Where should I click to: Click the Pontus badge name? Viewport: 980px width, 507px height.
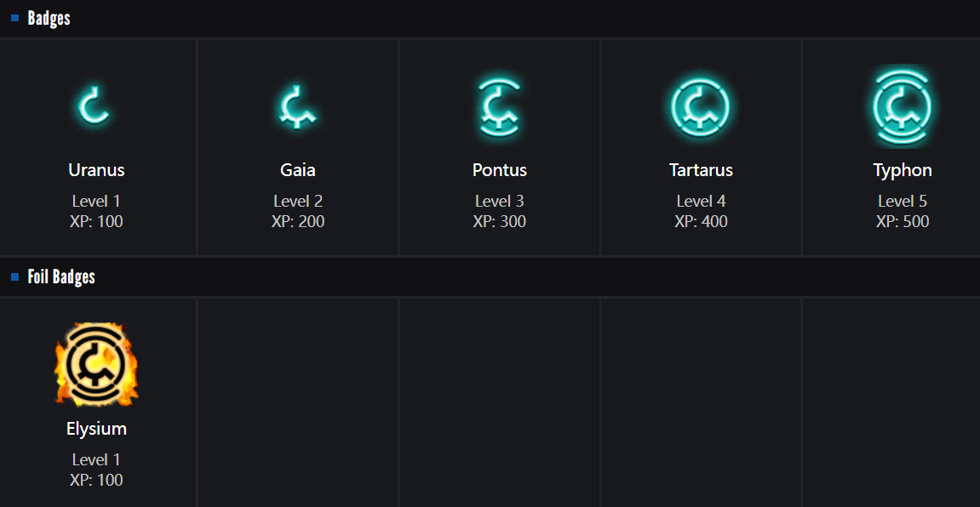500,170
